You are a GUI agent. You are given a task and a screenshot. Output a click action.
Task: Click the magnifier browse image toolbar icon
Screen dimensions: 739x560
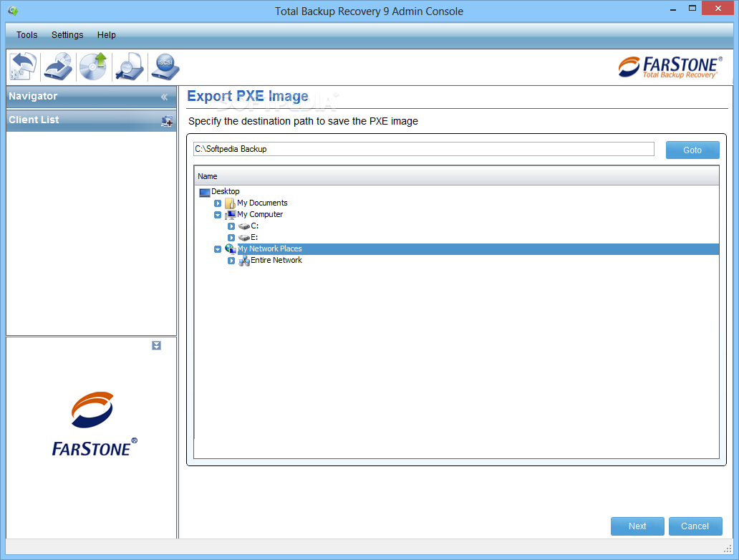130,67
